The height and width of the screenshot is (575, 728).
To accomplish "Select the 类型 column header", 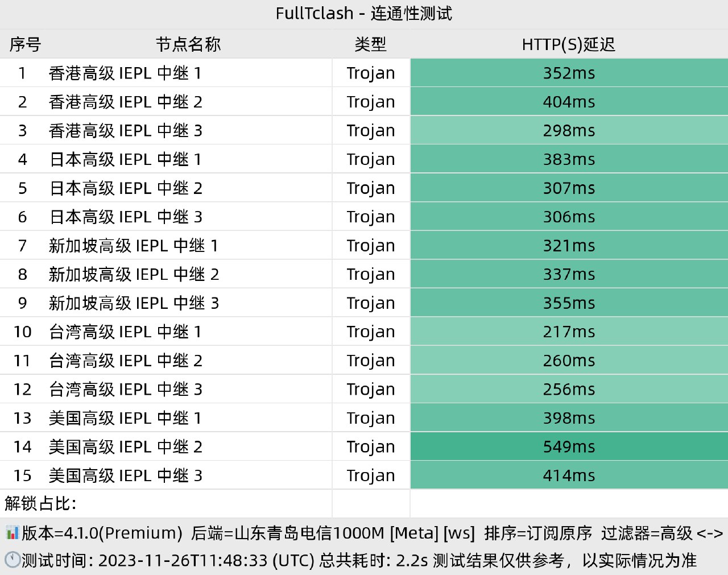I will coord(371,44).
